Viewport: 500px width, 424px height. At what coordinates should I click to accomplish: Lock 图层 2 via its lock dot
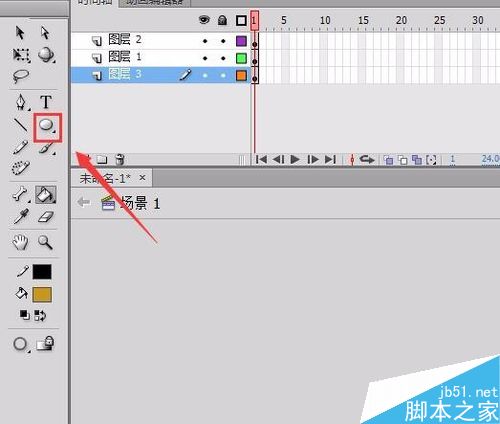(x=223, y=41)
